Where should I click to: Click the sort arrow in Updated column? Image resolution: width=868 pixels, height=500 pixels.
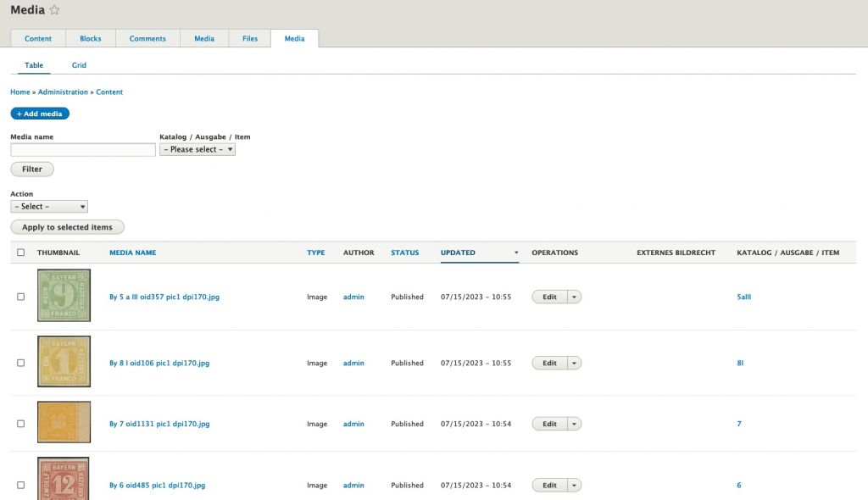(x=516, y=253)
